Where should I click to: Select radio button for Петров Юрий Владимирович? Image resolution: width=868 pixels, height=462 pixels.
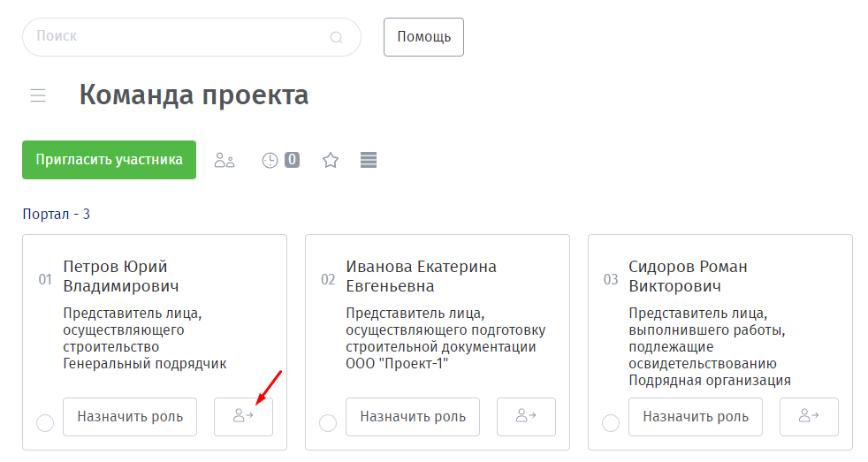click(x=45, y=423)
